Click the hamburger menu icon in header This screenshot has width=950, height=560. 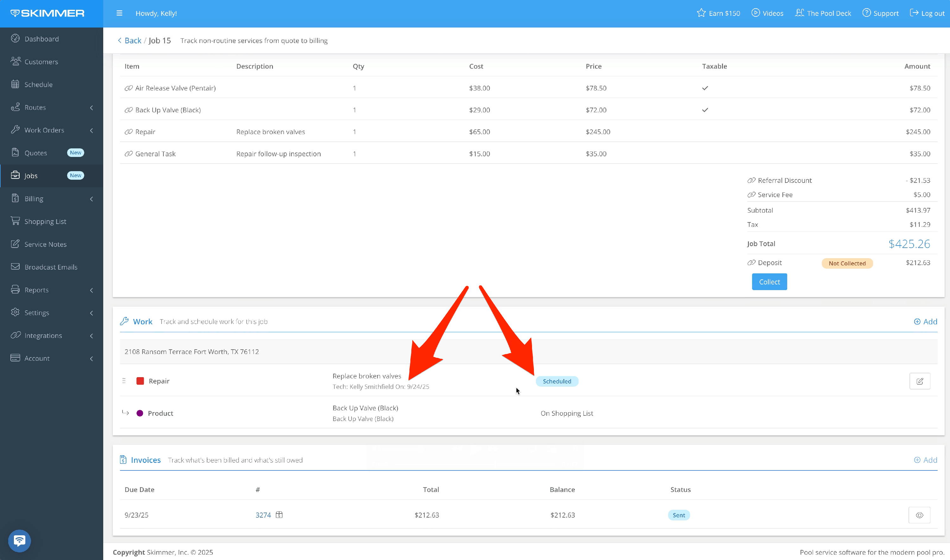tap(119, 13)
